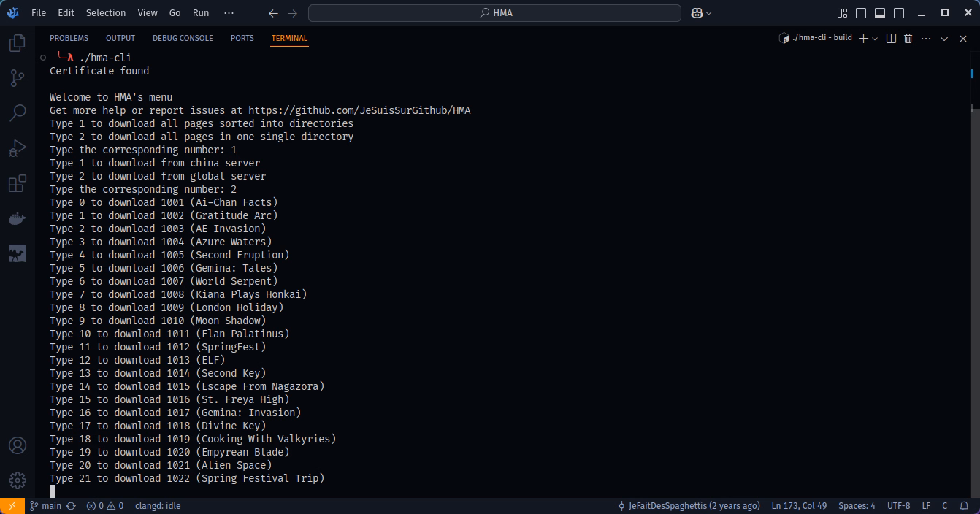Open the Manage gear icon
Screen dimensions: 980x514
click(x=17, y=480)
